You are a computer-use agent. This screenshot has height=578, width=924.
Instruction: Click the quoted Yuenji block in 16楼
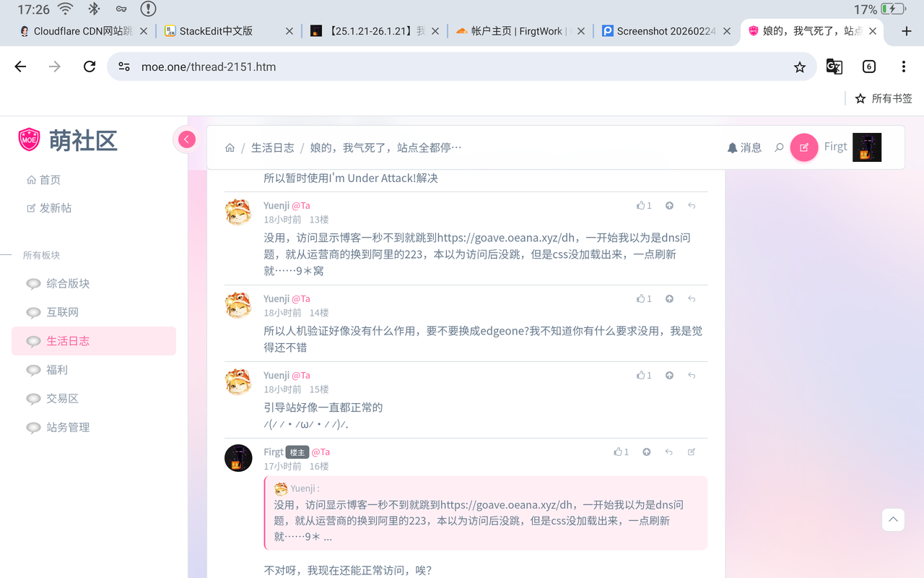[487, 513]
